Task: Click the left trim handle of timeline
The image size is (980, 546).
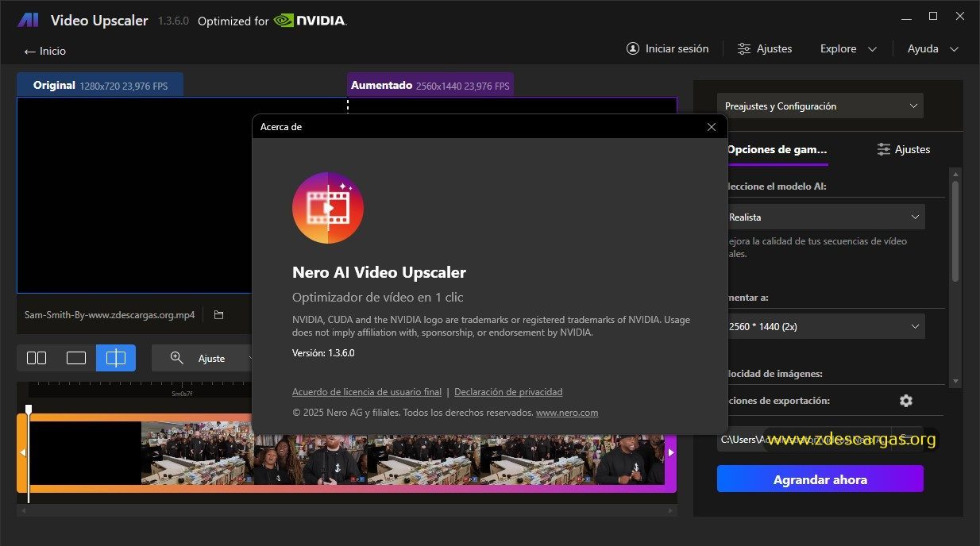Action: pyautogui.click(x=23, y=452)
